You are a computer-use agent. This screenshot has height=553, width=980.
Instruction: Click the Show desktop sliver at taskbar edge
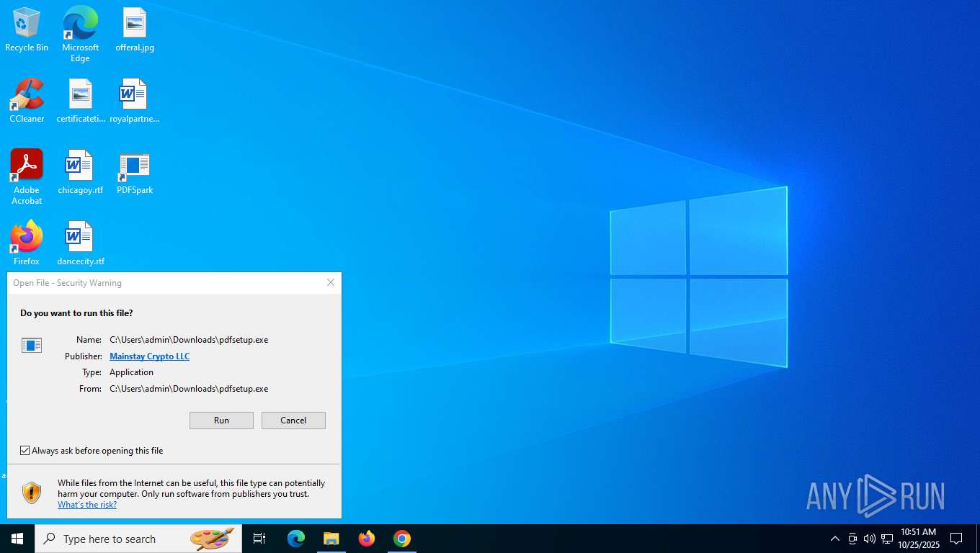pos(978,539)
